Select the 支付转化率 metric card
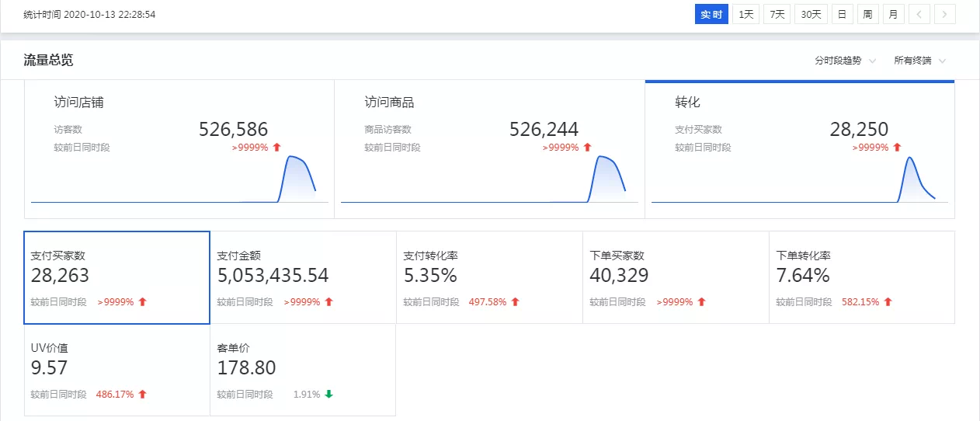980x421 pixels. pos(489,277)
